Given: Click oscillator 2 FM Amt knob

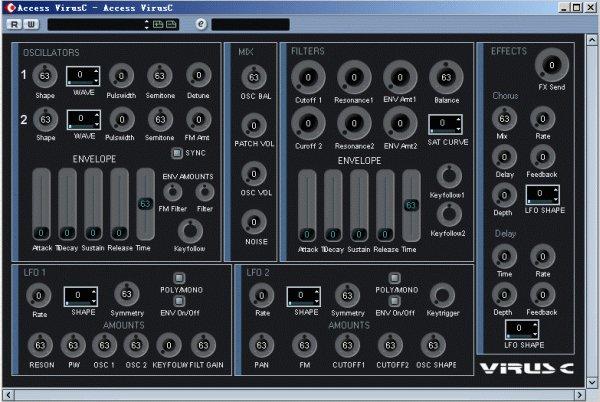Looking at the screenshot, I should coord(199,119).
